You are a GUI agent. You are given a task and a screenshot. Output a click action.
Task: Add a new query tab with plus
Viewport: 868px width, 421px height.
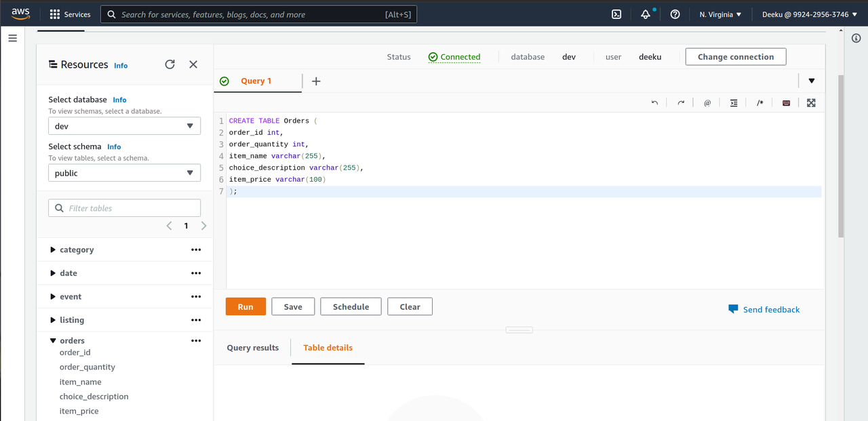(316, 81)
